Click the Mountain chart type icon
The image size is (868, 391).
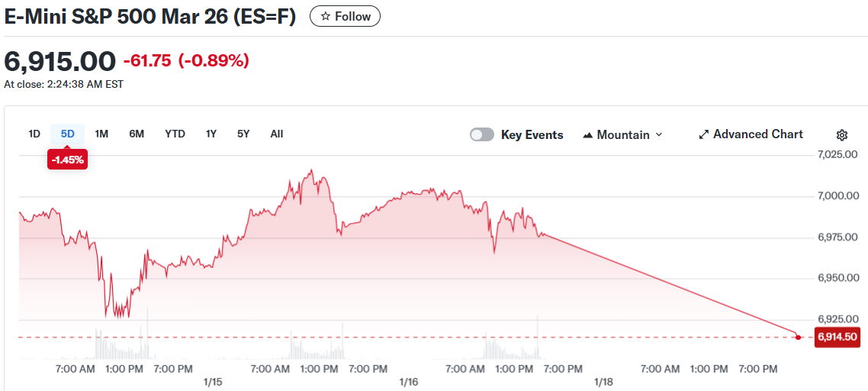click(588, 135)
